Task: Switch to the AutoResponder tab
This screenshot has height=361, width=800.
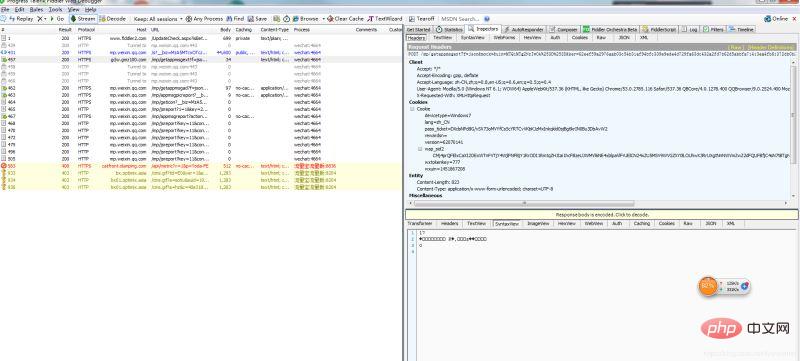Action: (x=524, y=30)
